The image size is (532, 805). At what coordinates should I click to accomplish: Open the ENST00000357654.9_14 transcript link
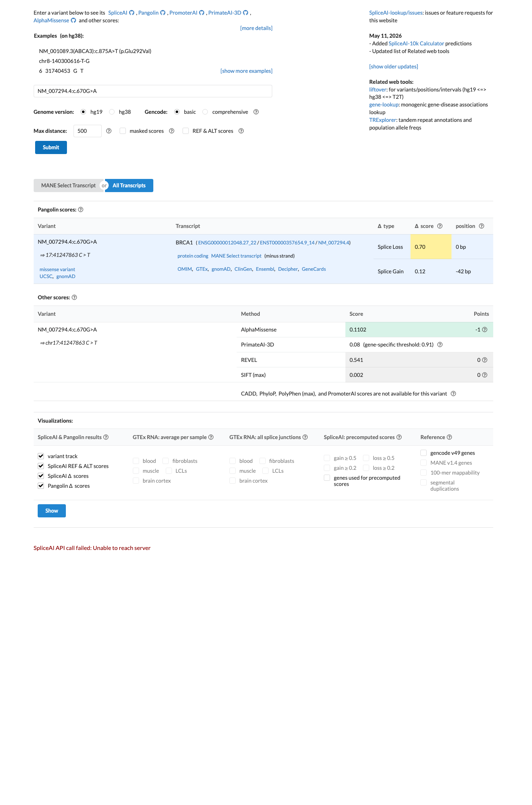pos(287,243)
